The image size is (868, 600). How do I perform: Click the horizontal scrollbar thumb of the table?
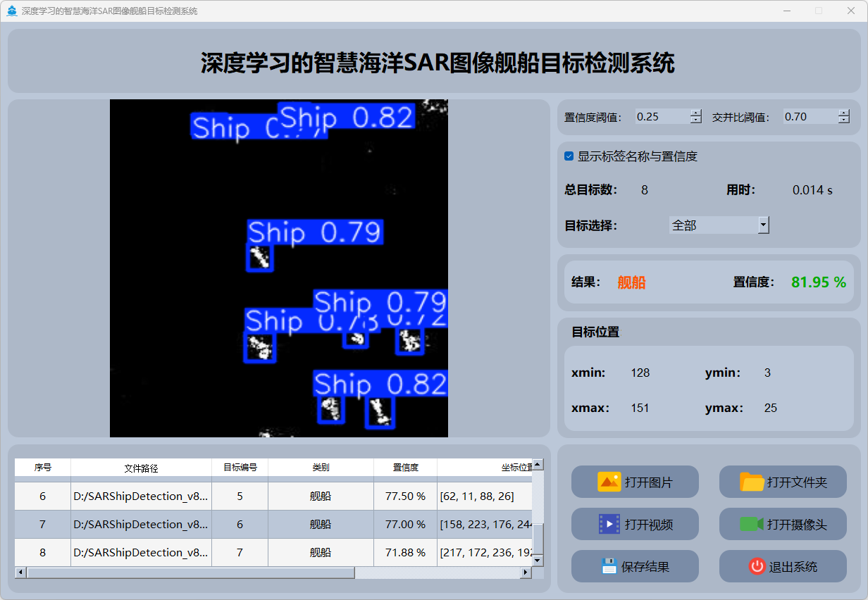[191, 573]
